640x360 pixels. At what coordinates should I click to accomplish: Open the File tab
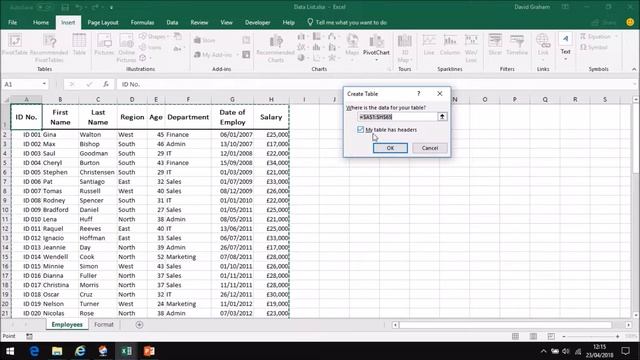[x=13, y=22]
